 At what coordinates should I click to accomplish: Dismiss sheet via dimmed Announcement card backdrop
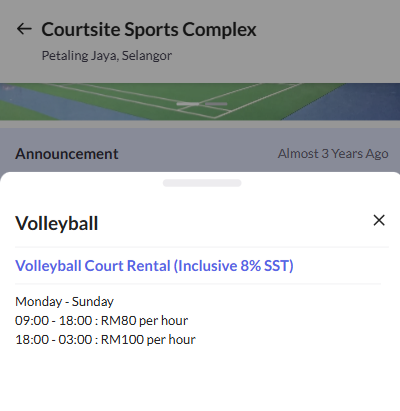click(200, 150)
